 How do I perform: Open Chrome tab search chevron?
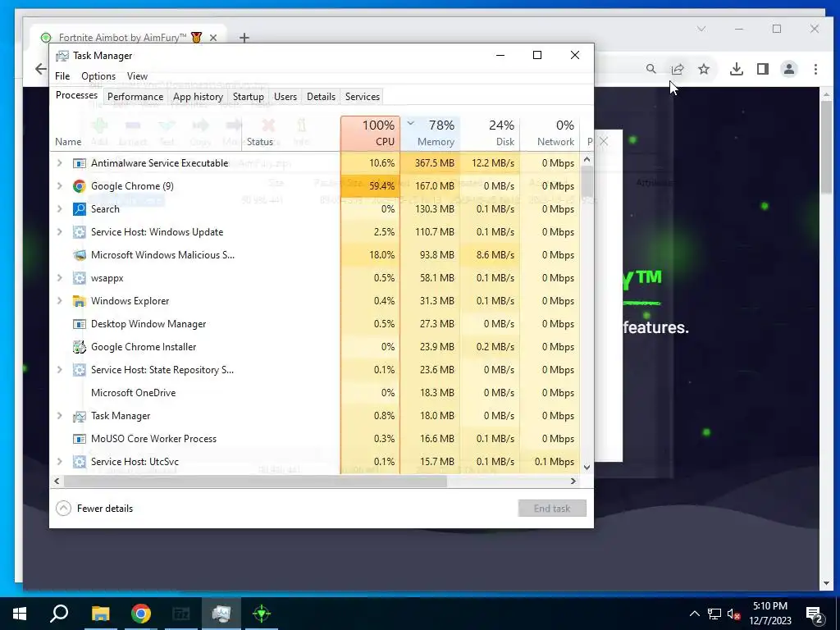click(x=701, y=29)
